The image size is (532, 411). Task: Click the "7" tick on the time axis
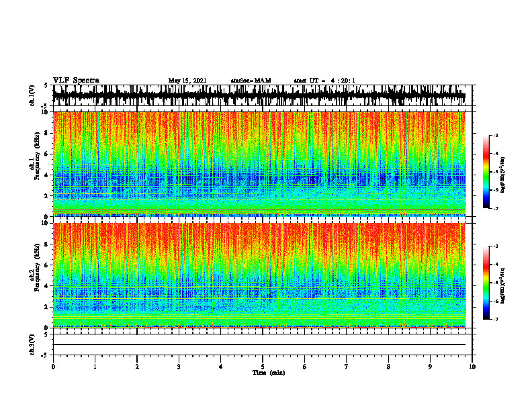pyautogui.click(x=347, y=367)
